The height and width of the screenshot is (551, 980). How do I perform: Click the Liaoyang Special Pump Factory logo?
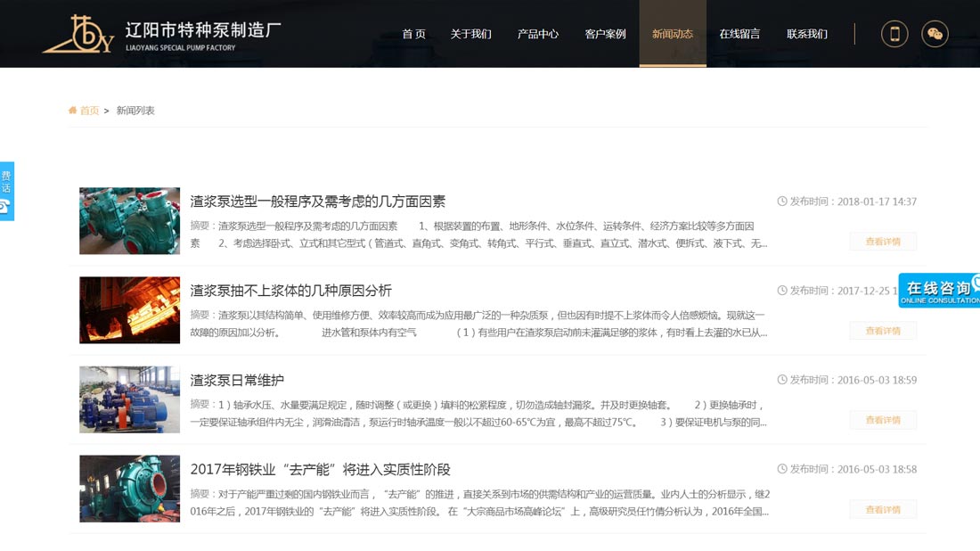tap(160, 33)
